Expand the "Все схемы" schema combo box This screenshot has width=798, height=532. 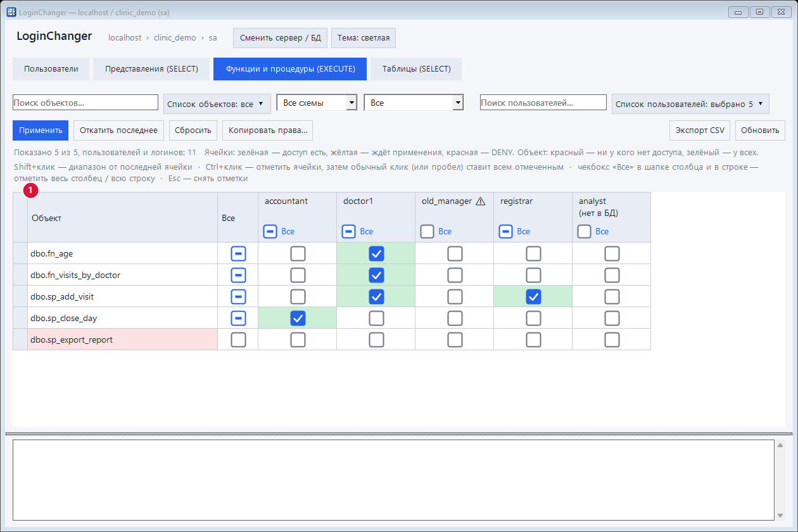pos(317,103)
